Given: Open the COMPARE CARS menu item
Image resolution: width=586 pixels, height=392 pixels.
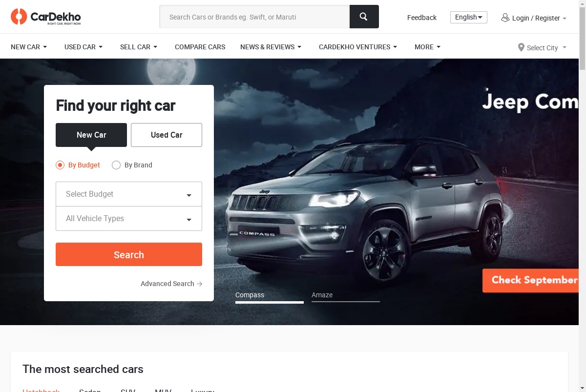Looking at the screenshot, I should [x=200, y=47].
